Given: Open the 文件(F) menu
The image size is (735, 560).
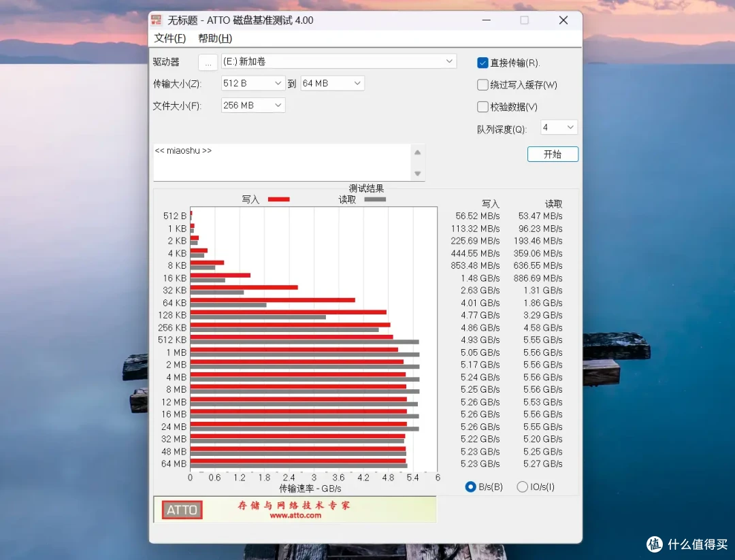Looking at the screenshot, I should coord(169,38).
